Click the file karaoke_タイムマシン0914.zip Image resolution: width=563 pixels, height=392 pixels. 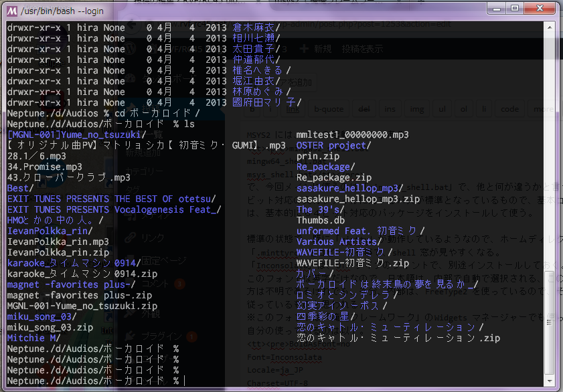[82, 274]
